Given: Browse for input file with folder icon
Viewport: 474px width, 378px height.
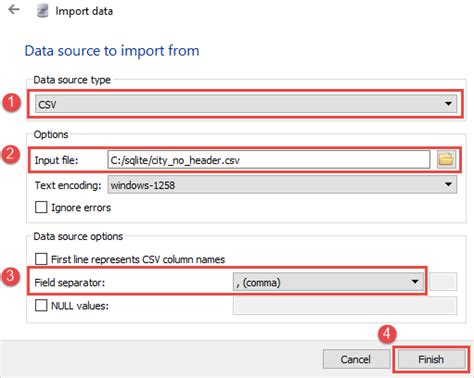Looking at the screenshot, I should tap(446, 159).
